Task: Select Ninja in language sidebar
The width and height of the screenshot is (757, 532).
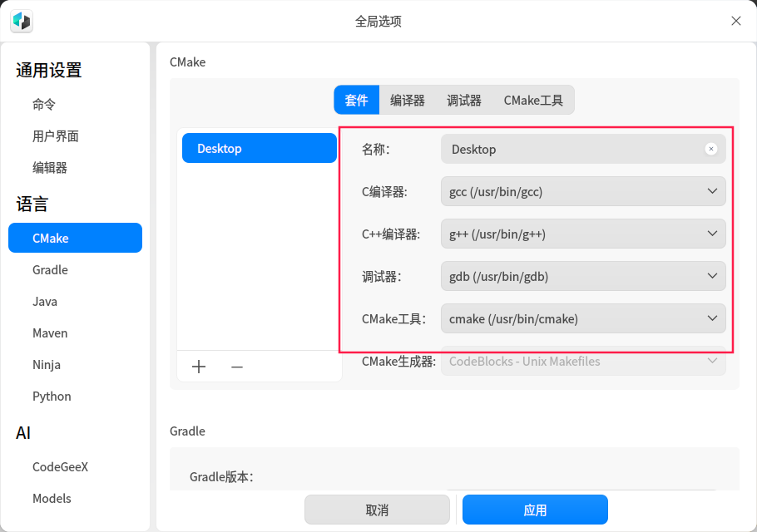Action: click(x=76, y=365)
